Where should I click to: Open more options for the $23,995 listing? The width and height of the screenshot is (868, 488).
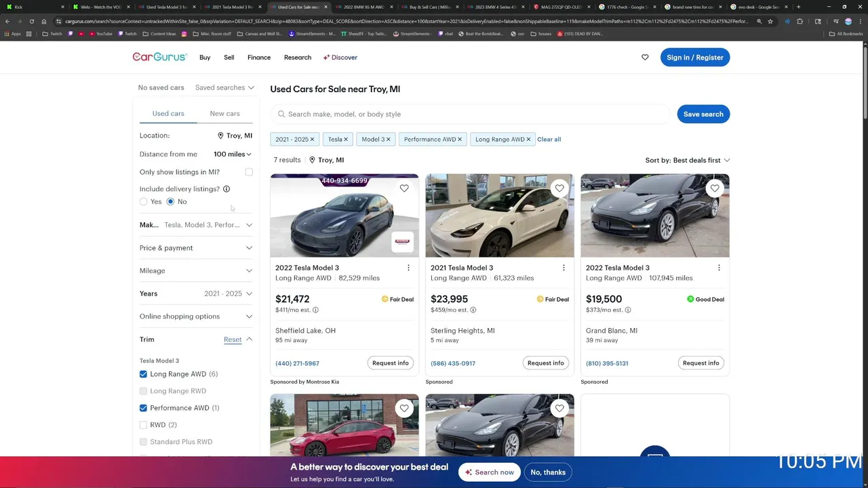point(564,268)
